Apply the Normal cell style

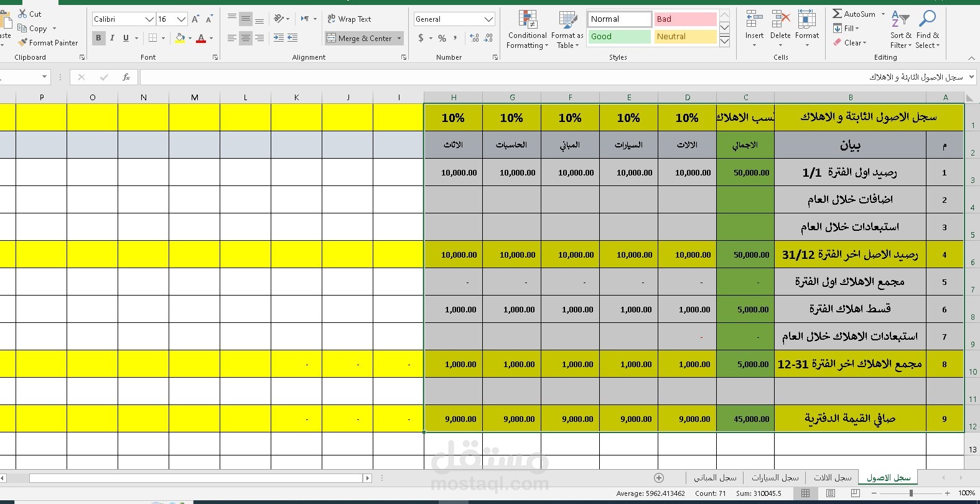619,19
